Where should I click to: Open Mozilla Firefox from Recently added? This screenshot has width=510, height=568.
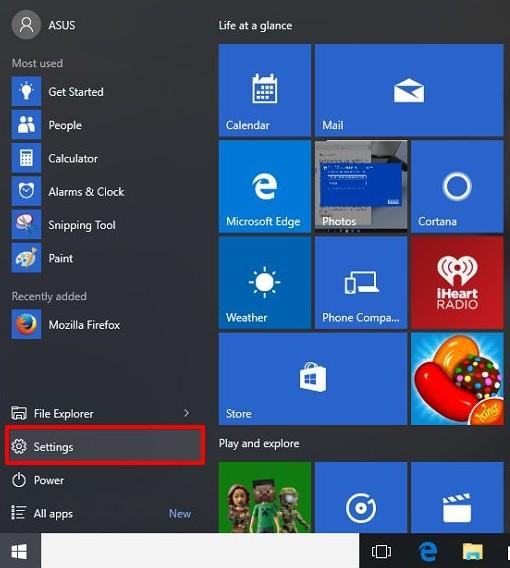[x=105, y=325]
